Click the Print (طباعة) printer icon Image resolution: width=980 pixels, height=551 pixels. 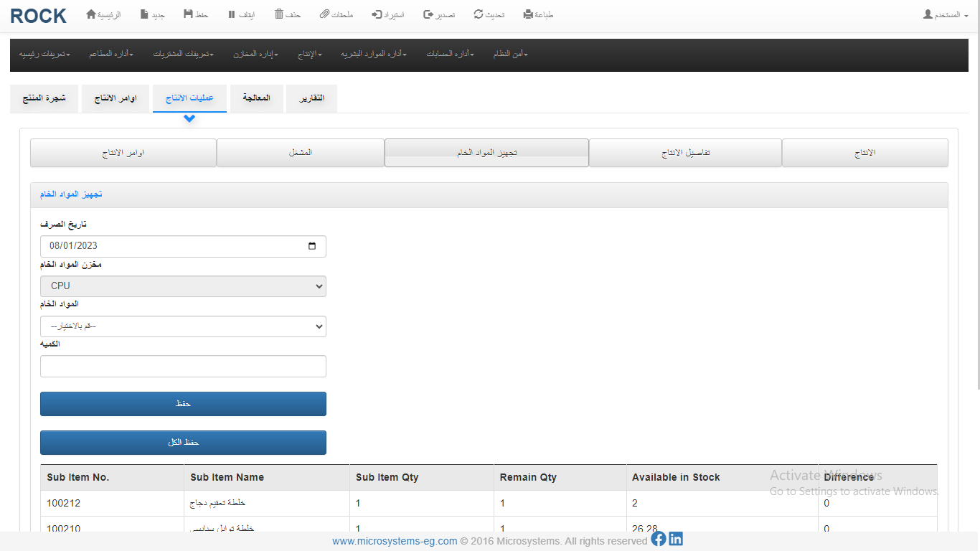pos(529,14)
